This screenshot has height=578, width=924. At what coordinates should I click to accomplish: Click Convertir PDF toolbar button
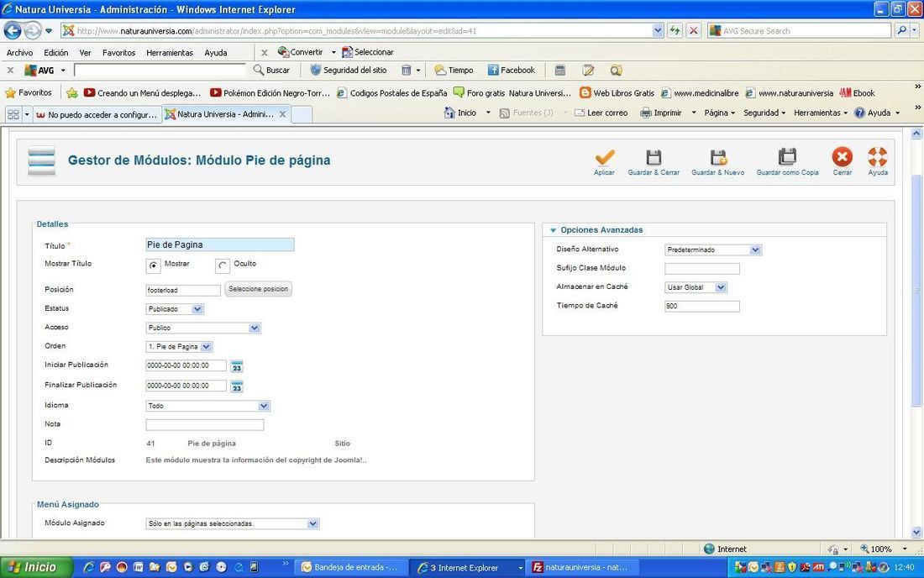tap(301, 52)
